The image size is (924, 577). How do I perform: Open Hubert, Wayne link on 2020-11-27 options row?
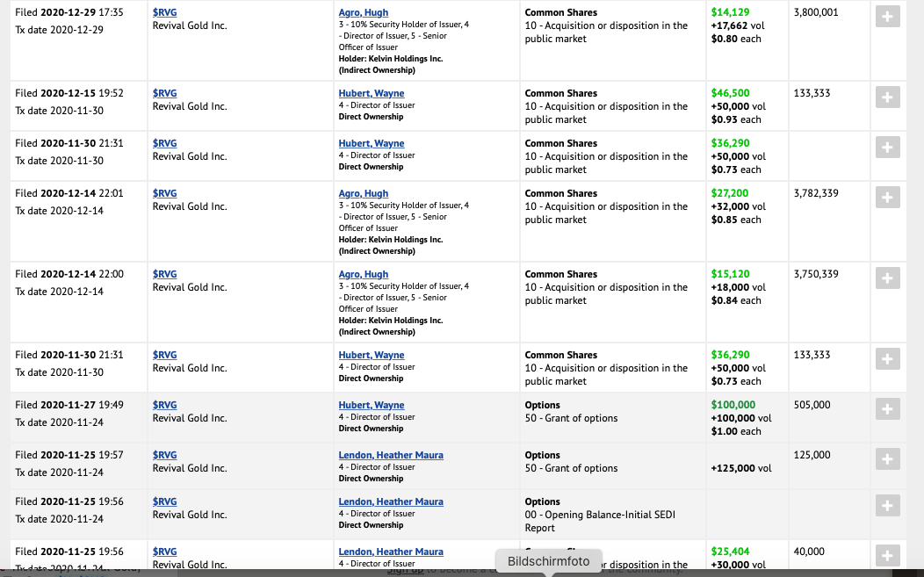(x=372, y=405)
